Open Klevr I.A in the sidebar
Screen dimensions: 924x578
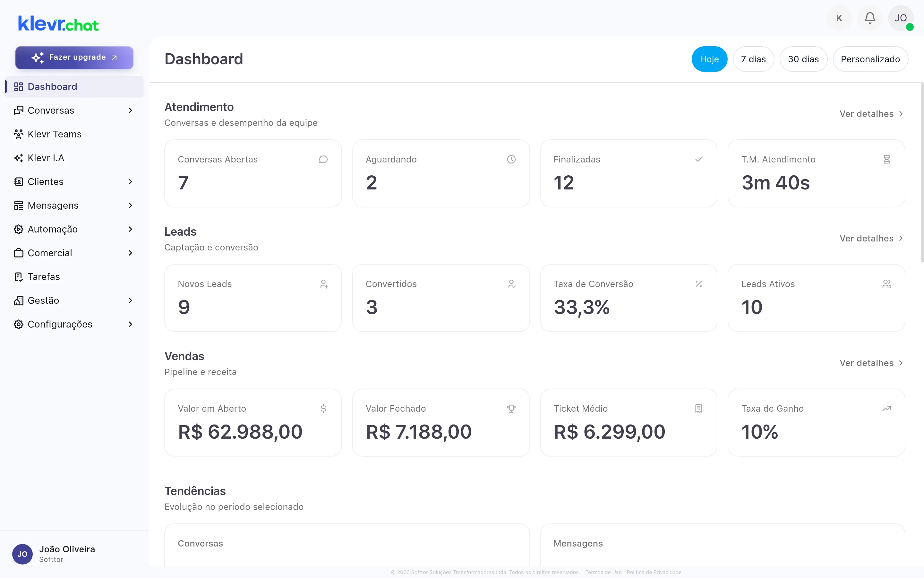coord(74,158)
